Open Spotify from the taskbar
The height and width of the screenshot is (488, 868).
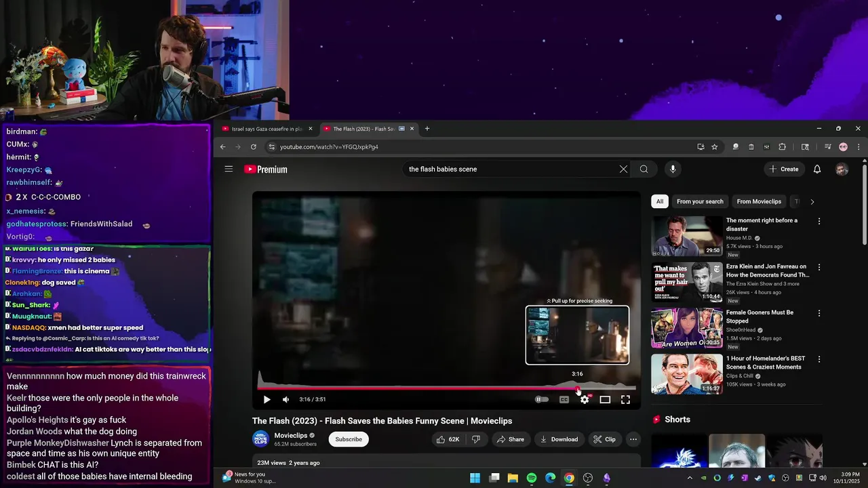pyautogui.click(x=532, y=478)
